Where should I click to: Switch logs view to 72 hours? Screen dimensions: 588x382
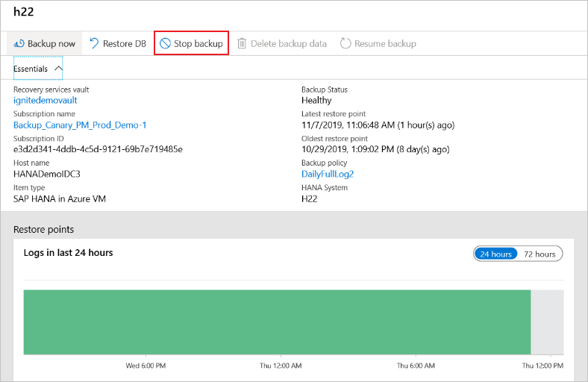click(x=539, y=254)
